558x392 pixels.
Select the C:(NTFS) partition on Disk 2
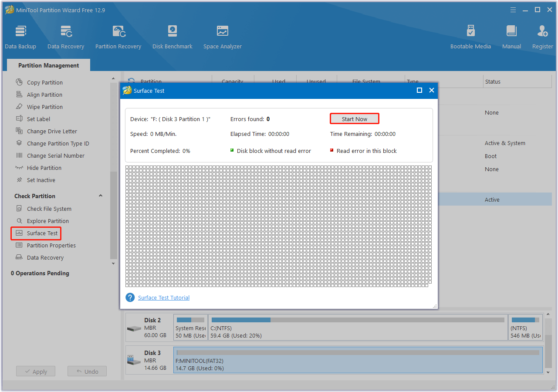tap(357, 328)
